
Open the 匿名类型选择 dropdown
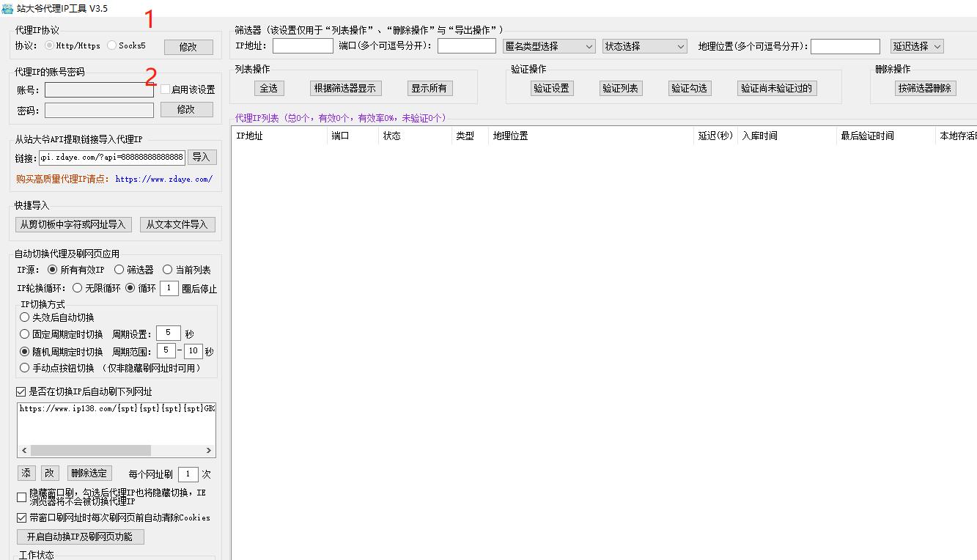[548, 45]
